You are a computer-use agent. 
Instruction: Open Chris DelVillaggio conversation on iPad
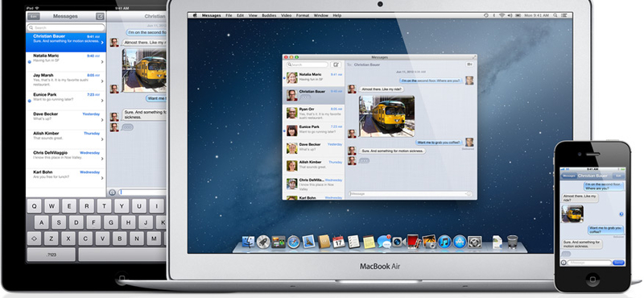(x=66, y=158)
